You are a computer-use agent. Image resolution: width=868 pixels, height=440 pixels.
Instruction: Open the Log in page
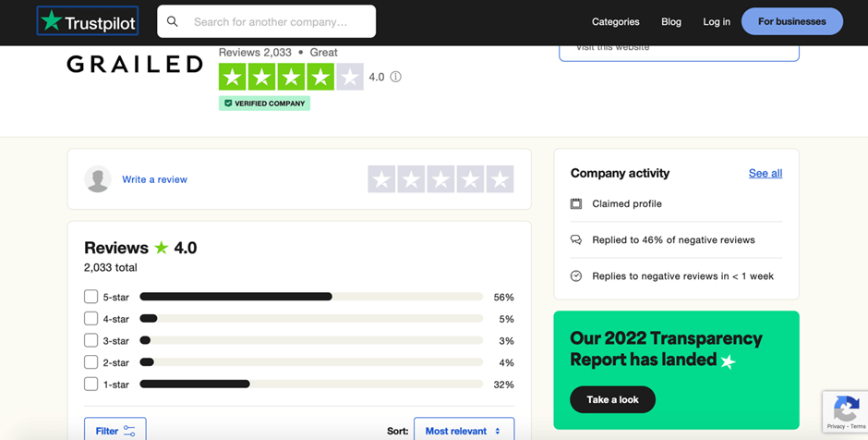(x=717, y=21)
